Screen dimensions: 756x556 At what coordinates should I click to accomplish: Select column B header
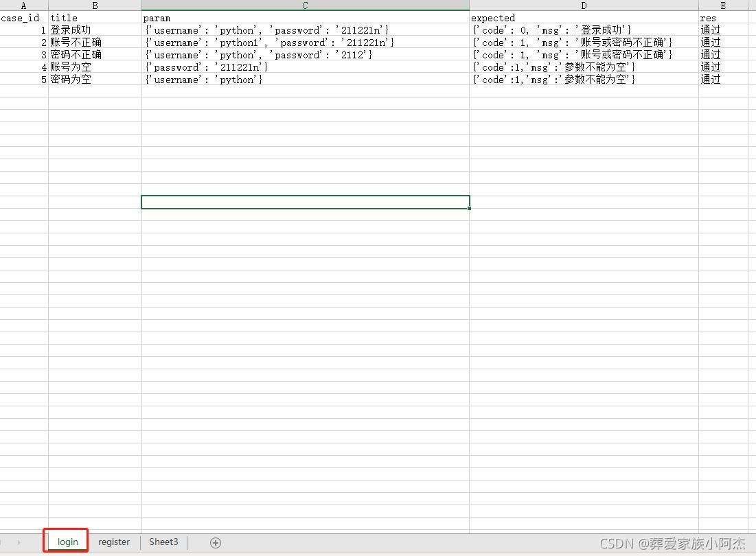pyautogui.click(x=95, y=5)
